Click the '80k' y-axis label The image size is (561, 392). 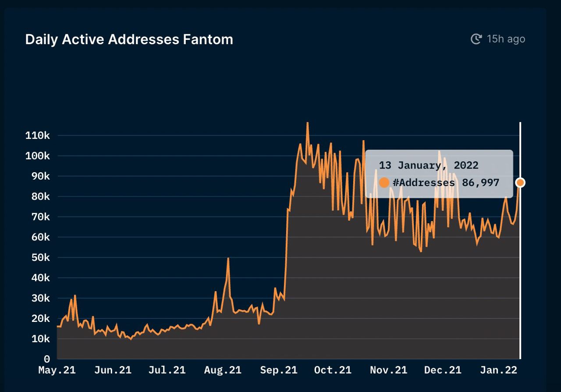(41, 197)
